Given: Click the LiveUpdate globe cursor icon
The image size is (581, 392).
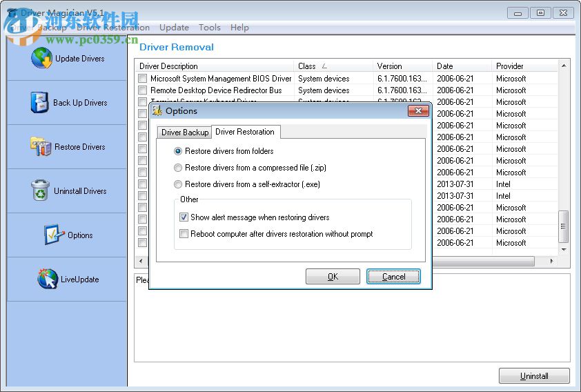Looking at the screenshot, I should pos(48,279).
